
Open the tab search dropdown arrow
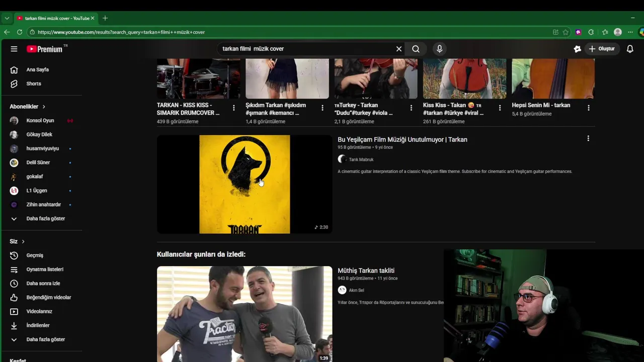7,18
